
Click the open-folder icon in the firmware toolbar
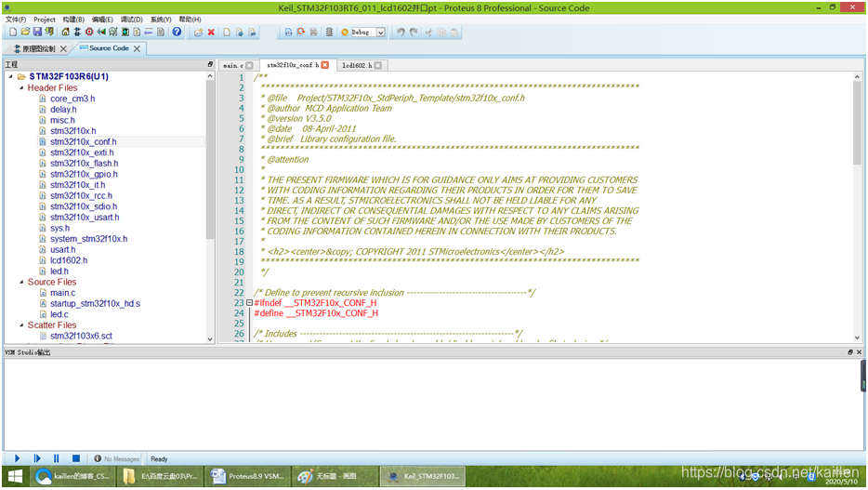coord(198,33)
